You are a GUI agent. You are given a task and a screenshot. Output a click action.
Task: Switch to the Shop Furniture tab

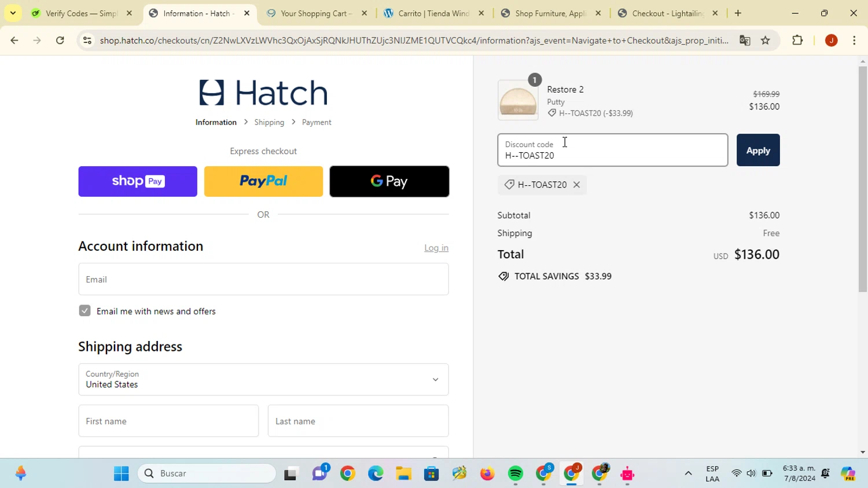click(x=550, y=13)
